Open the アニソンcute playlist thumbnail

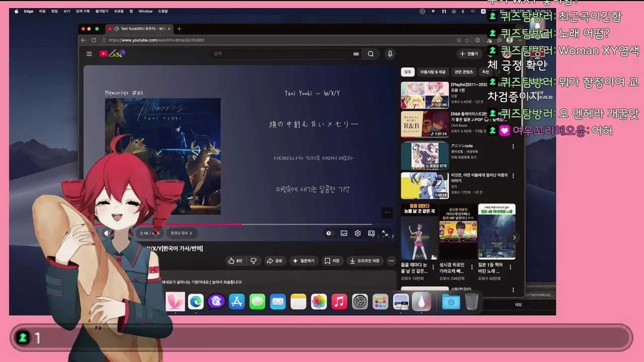click(x=425, y=156)
